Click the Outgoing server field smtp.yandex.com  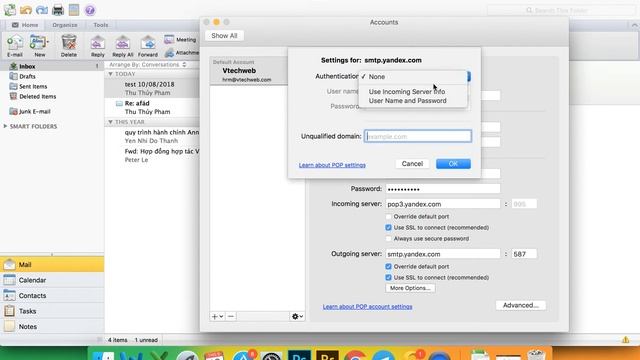(x=442, y=254)
